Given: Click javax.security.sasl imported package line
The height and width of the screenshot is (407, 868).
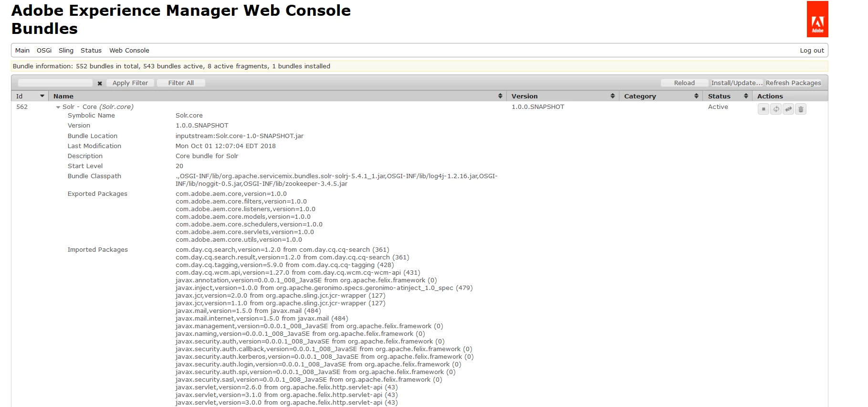Looking at the screenshot, I should click(309, 380).
